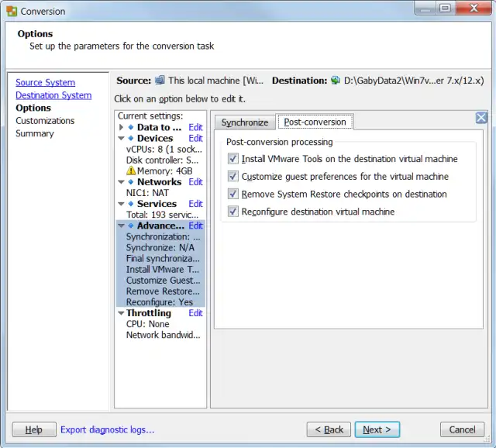Edit the Data to... settings
Screen dimensions: 496x448
coord(195,127)
